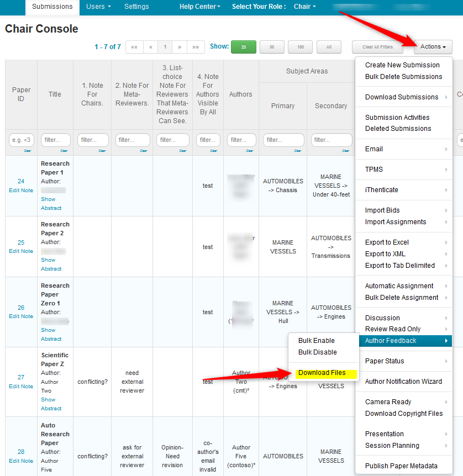
Task: Go to next page arrow in pagination
Action: pos(180,47)
